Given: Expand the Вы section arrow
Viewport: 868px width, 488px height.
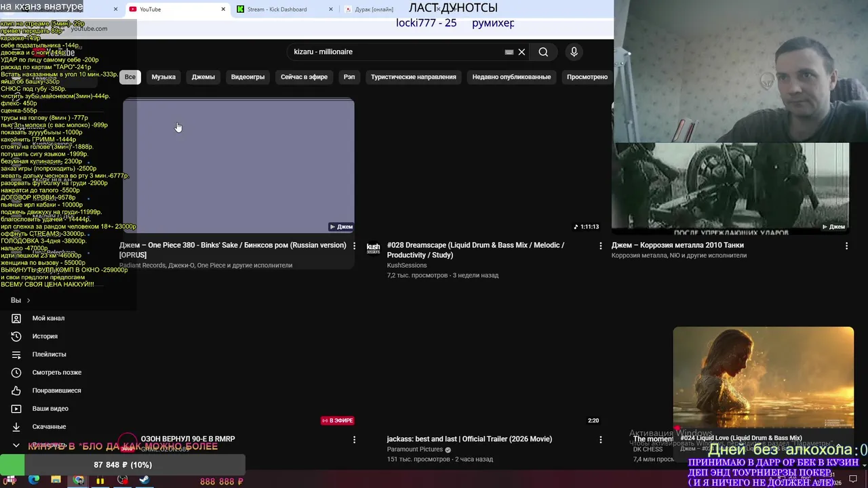Looking at the screenshot, I should [x=28, y=300].
